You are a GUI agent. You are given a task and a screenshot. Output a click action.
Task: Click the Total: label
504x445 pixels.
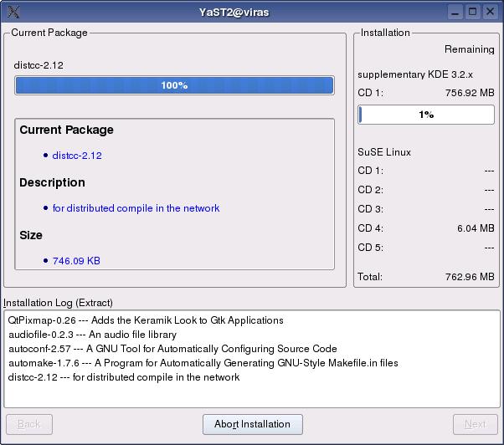[x=370, y=277]
